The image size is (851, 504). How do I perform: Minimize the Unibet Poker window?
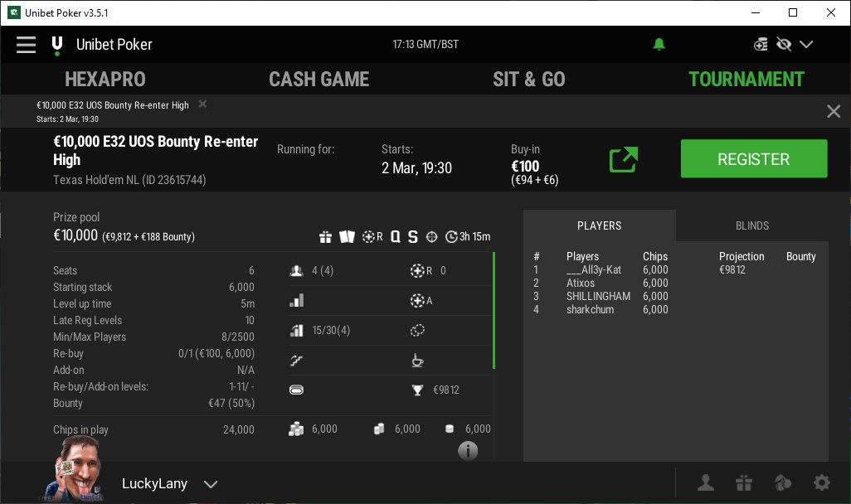tap(755, 12)
